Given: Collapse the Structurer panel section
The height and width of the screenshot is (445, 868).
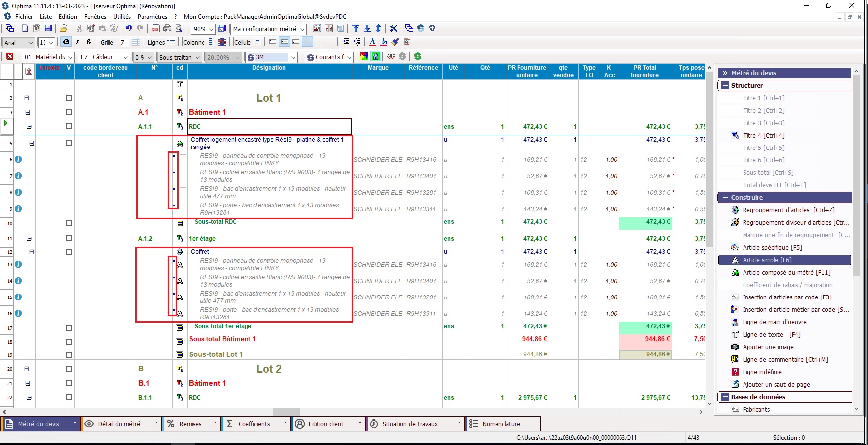Looking at the screenshot, I should click(x=725, y=86).
